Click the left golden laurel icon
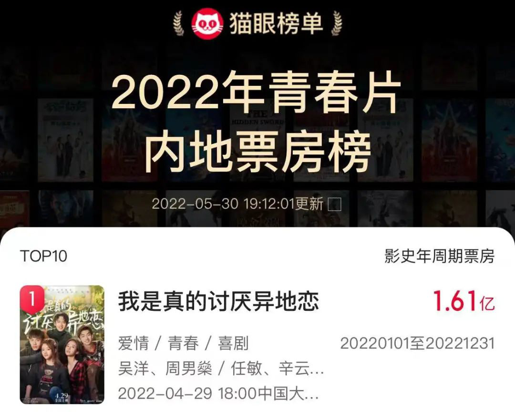Image resolution: width=515 pixels, height=420 pixels. (179, 23)
